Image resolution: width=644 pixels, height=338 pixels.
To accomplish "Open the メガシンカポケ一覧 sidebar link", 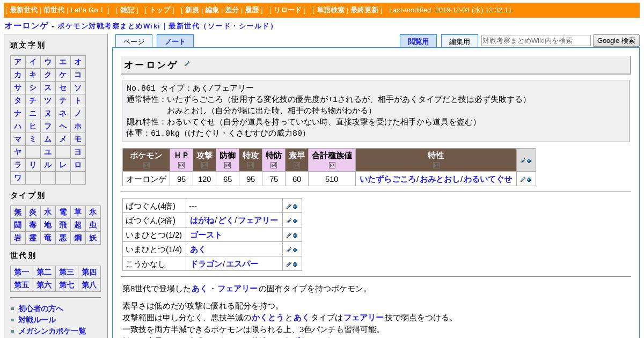I will tap(52, 331).
